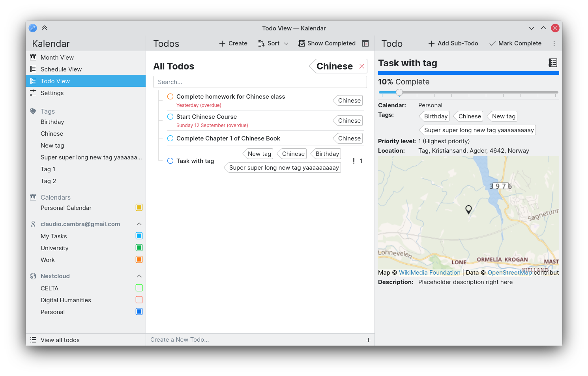
Task: Collapse the Nextcloud account section
Action: tap(139, 276)
